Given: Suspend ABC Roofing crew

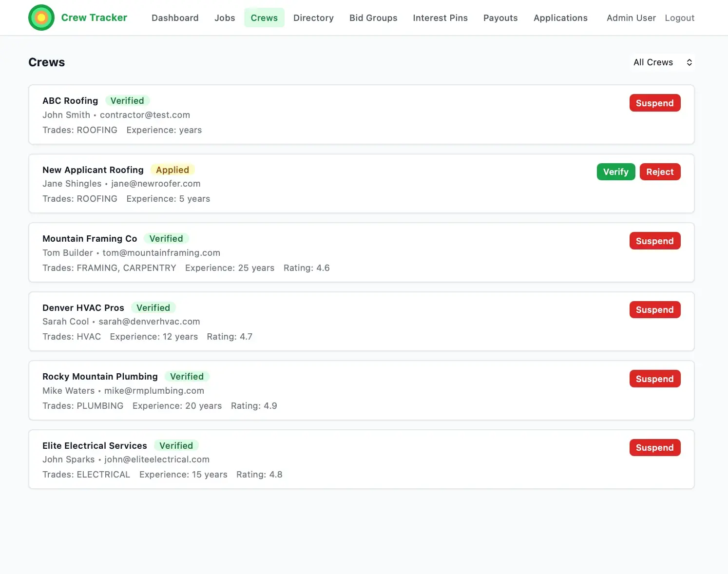Looking at the screenshot, I should point(654,103).
